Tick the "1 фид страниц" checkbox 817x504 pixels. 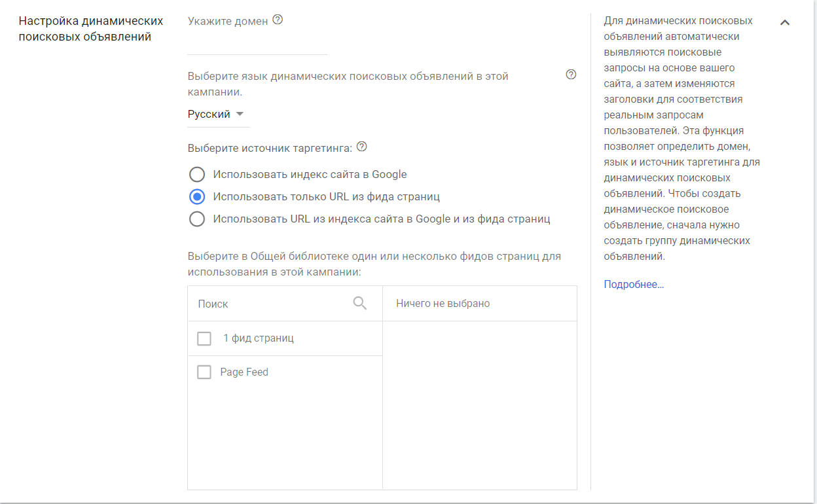(204, 338)
